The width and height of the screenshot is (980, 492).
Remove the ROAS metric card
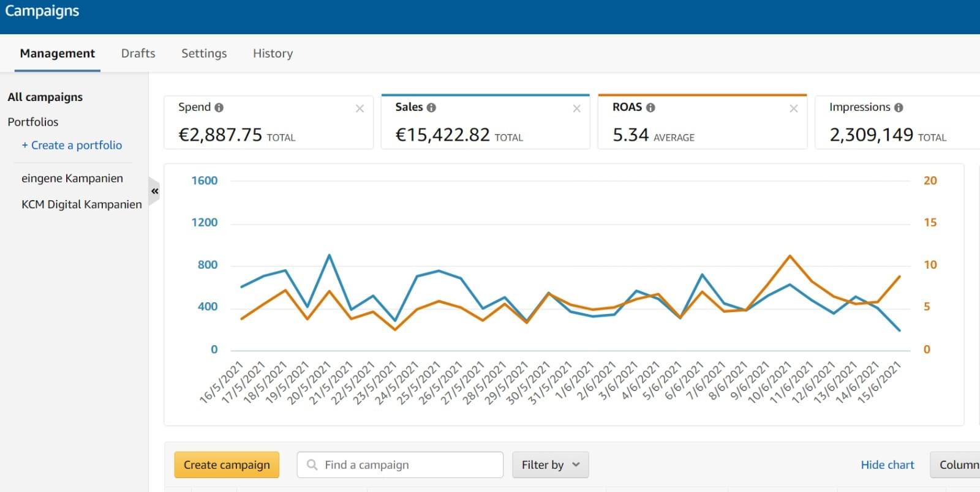tap(793, 109)
